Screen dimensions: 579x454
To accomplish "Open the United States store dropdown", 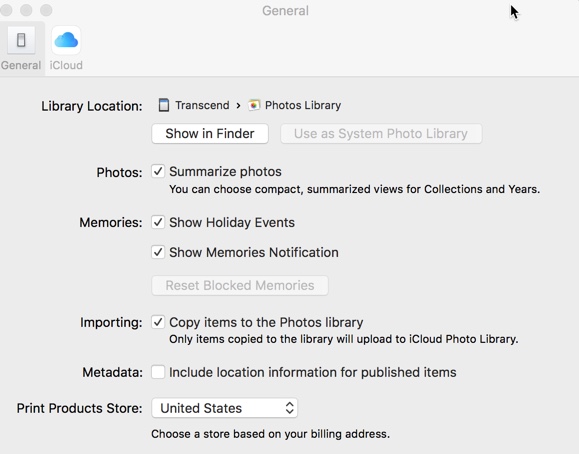I will point(225,408).
